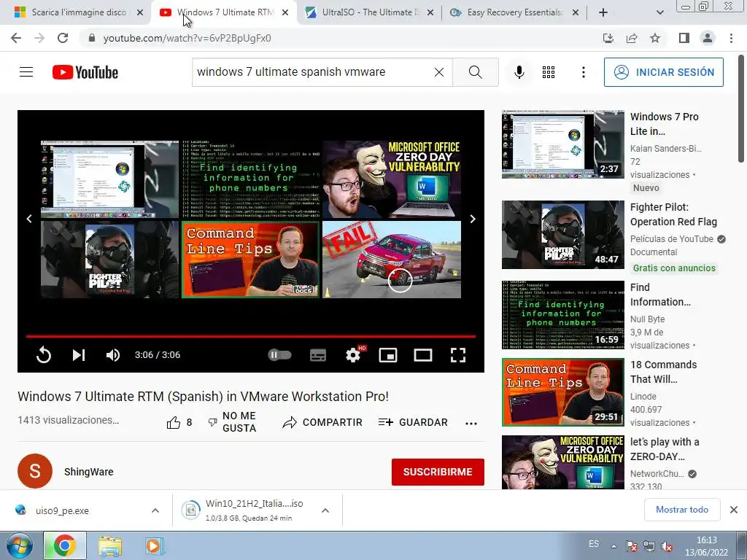Expand options for uiso9_pe.exe download
This screenshot has width=747, height=560.
click(x=155, y=510)
